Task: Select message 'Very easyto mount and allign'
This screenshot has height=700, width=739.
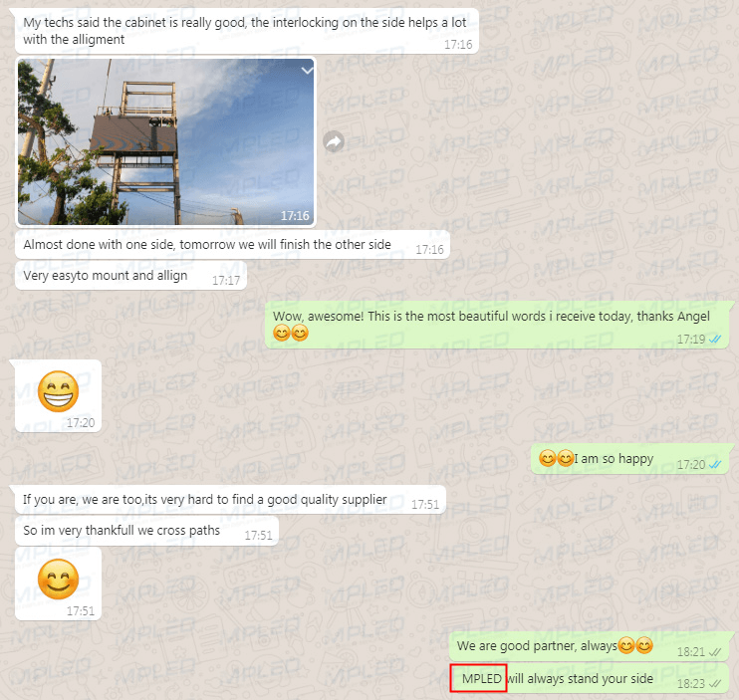Action: coord(131,276)
